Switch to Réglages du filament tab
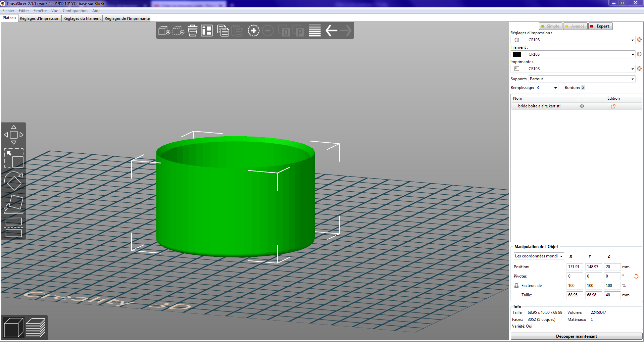This screenshot has height=342, width=644. point(82,18)
